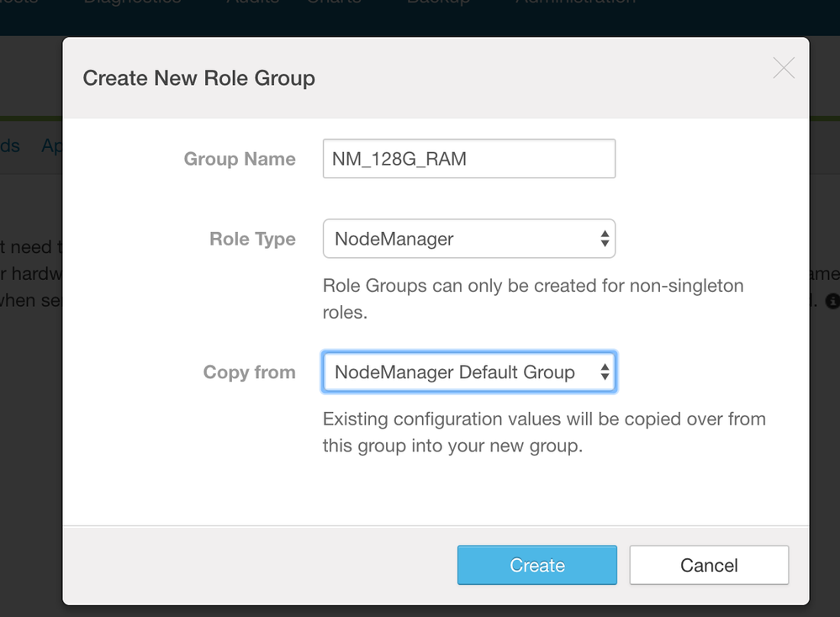The image size is (840, 617).
Task: Click the Group Name label
Action: point(240,160)
